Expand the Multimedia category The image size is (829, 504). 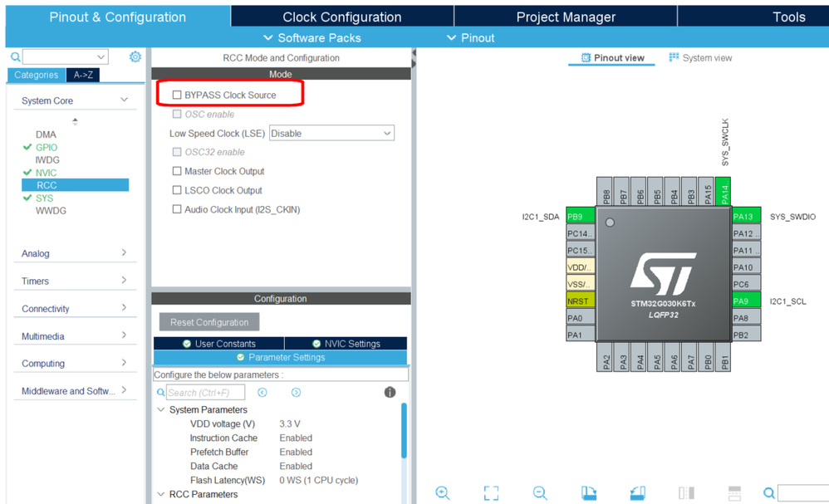click(x=125, y=335)
